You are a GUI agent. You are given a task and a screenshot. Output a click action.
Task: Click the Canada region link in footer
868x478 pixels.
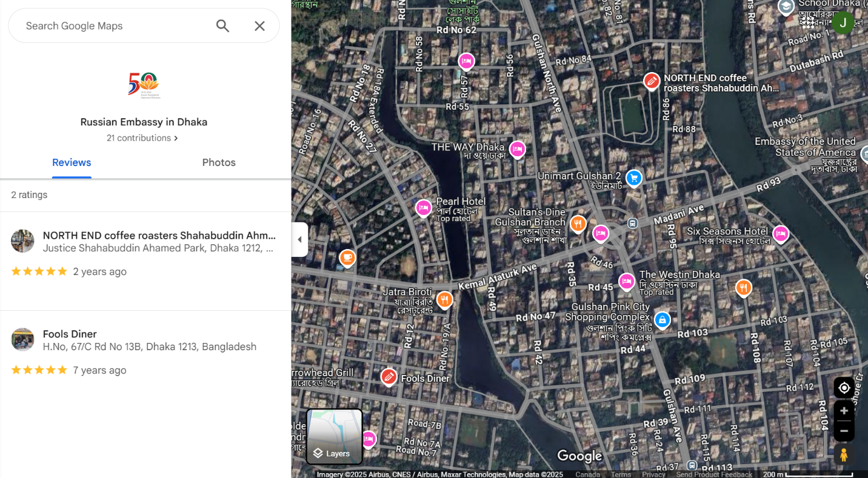pos(587,474)
